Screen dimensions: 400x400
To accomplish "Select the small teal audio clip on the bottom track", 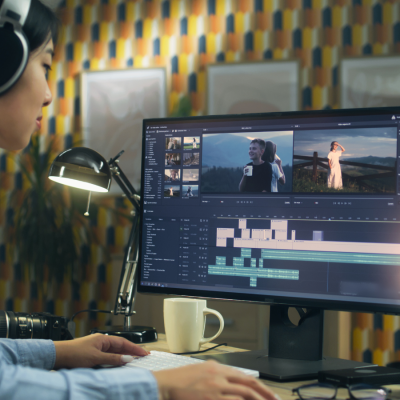I will pos(253,282).
